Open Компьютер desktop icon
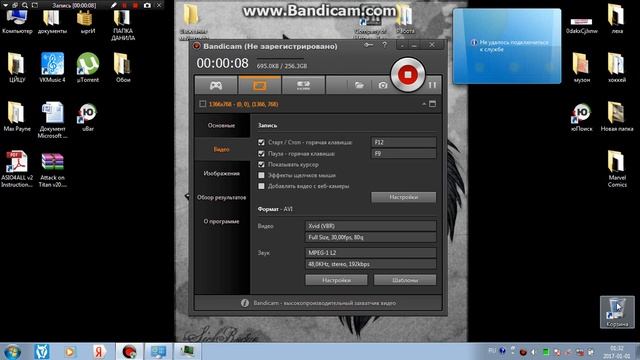 17,22
